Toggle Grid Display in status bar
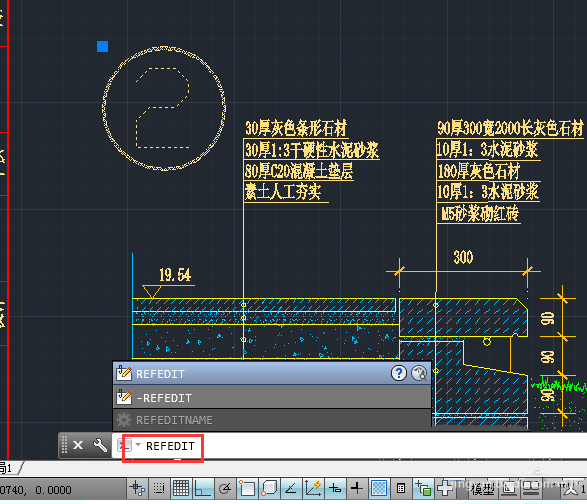Image resolution: width=587 pixels, height=504 pixels. point(181,488)
